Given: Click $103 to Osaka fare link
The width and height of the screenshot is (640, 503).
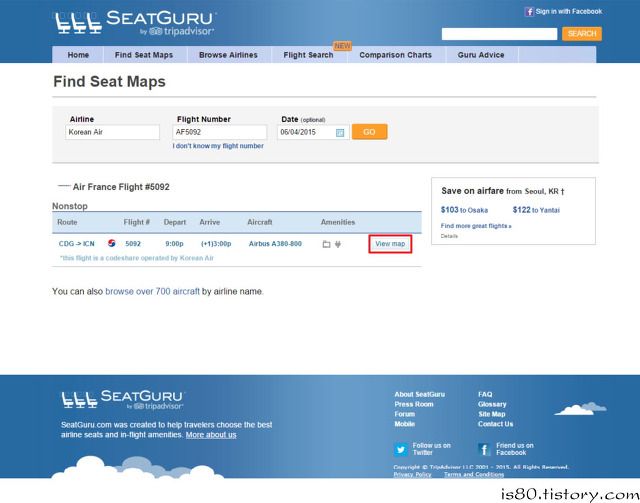Looking at the screenshot, I should point(464,210).
